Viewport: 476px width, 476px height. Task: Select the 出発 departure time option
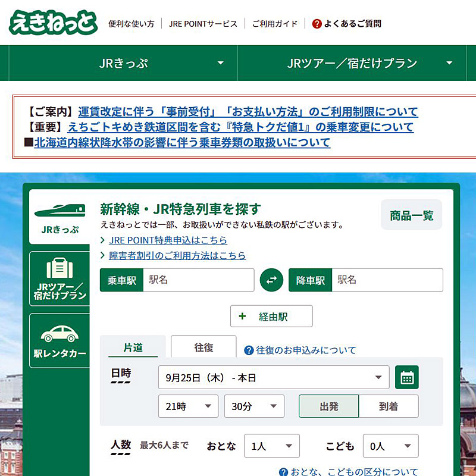pyautogui.click(x=328, y=406)
